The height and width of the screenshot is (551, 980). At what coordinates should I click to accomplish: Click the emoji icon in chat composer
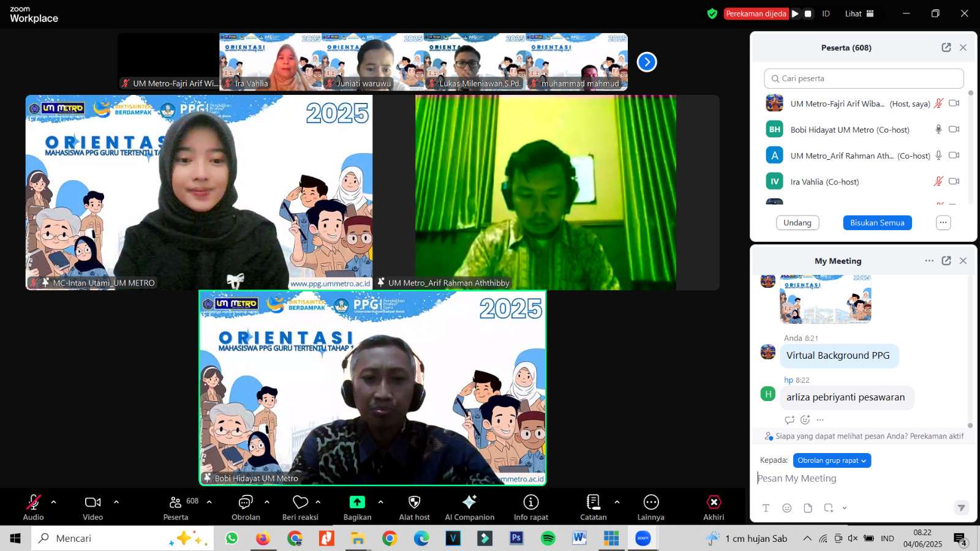pyautogui.click(x=787, y=508)
